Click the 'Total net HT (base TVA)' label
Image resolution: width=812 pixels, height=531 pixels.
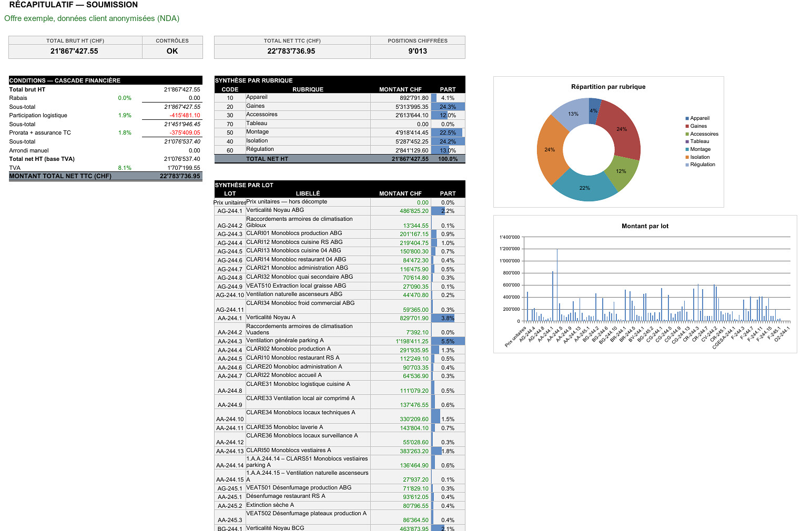coord(42,159)
